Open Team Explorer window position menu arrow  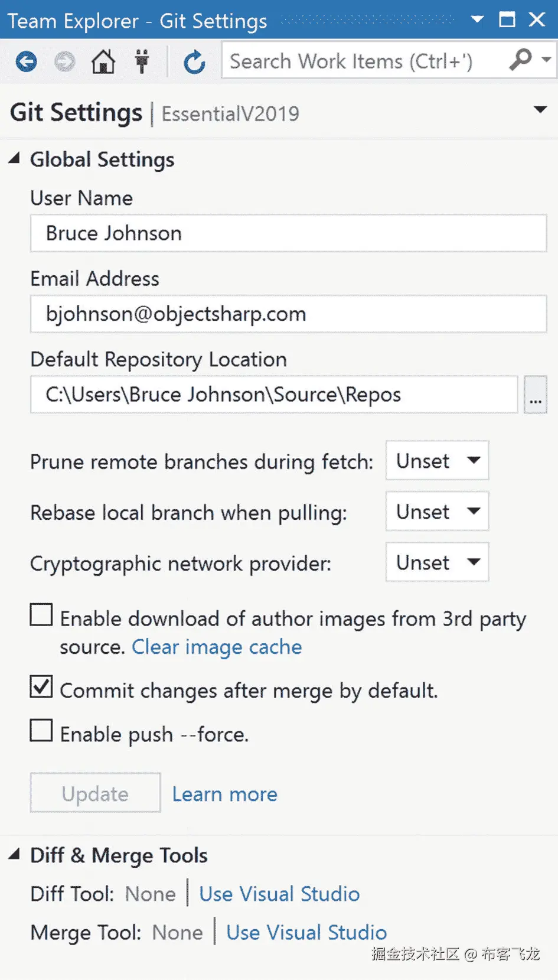point(477,20)
